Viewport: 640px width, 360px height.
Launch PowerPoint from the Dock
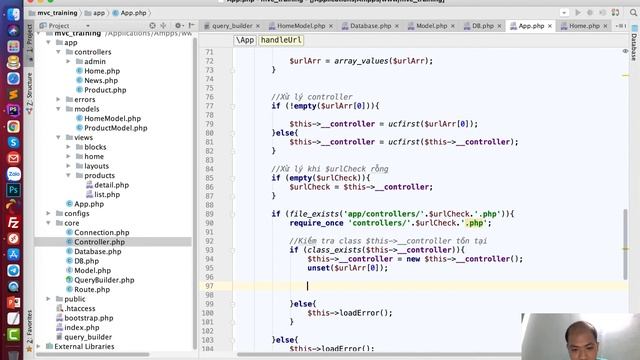tap(13, 302)
